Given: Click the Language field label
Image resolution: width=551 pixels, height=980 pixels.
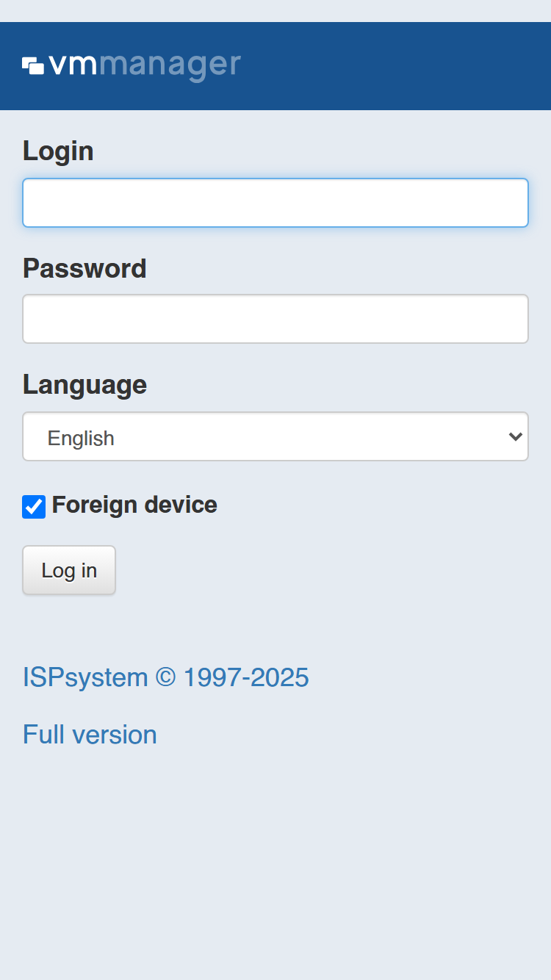Looking at the screenshot, I should 84,385.
